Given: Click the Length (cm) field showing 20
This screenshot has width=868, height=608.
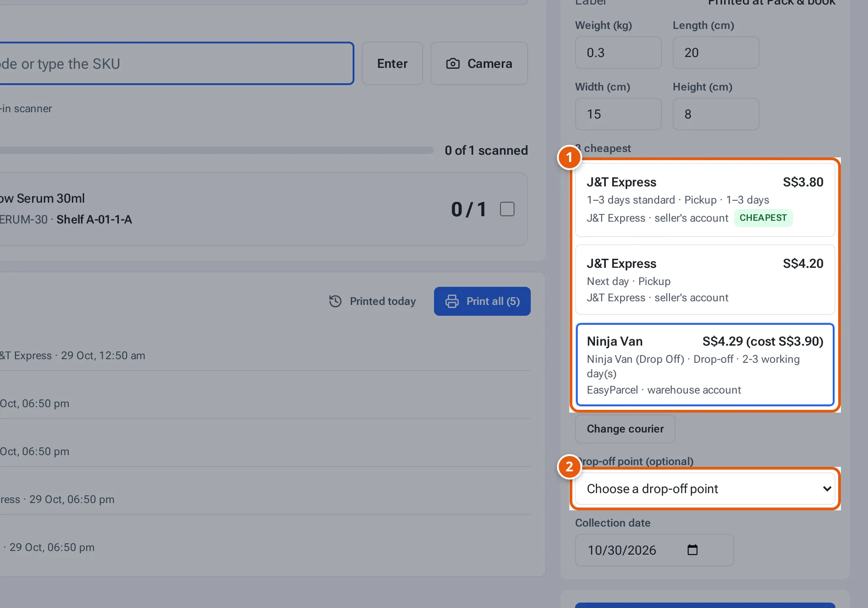Looking at the screenshot, I should tap(716, 52).
